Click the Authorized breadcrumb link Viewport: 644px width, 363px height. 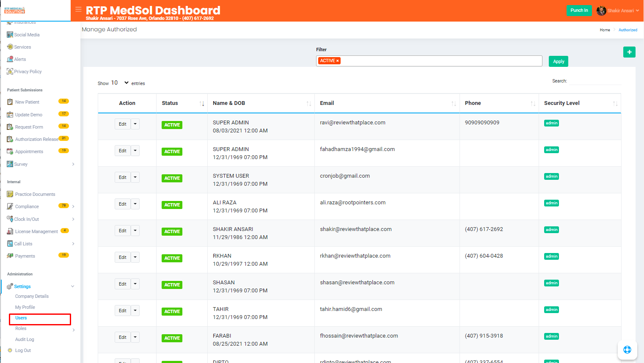pos(628,30)
